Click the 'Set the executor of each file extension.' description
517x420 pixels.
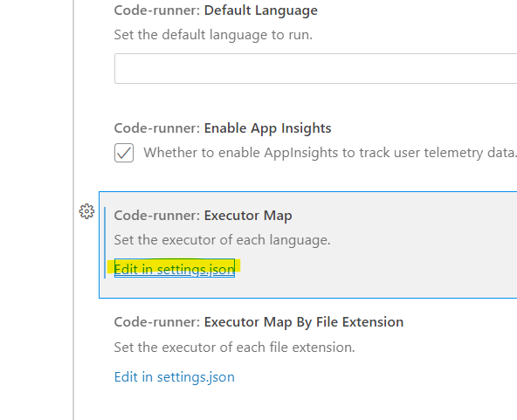[x=234, y=348]
